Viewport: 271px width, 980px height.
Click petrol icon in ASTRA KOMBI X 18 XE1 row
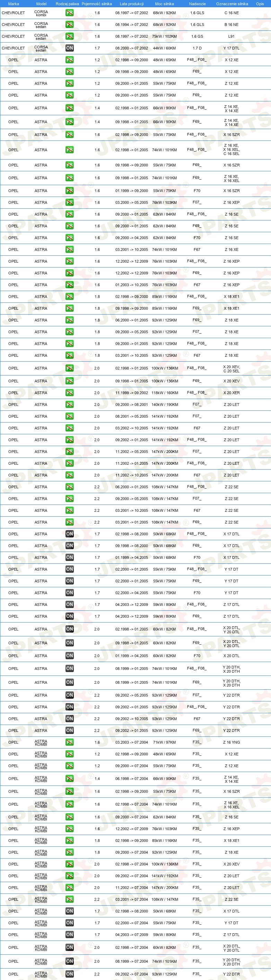pos(69,841)
